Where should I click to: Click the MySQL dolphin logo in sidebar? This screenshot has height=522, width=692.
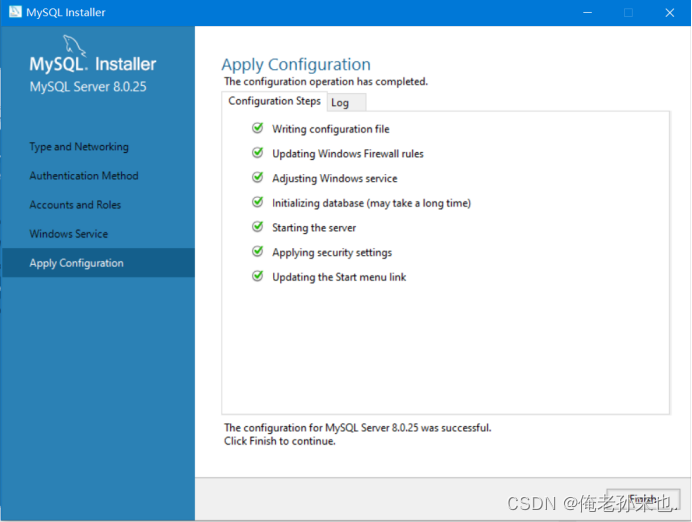[74, 45]
